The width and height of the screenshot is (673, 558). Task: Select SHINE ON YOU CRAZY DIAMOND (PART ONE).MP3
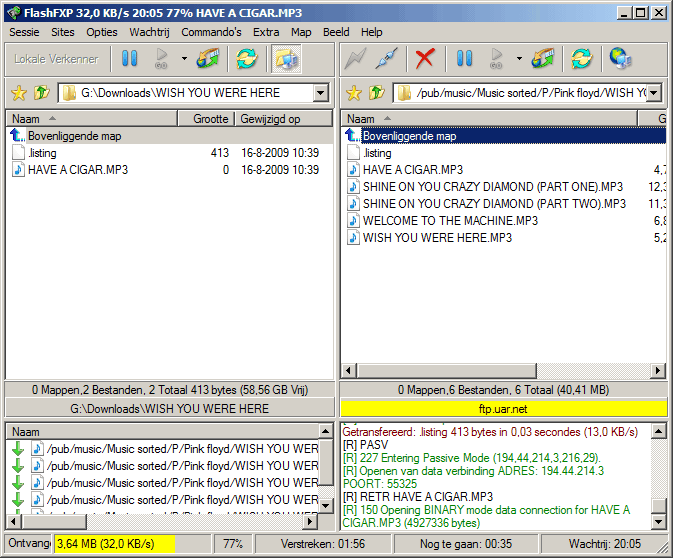pyautogui.click(x=504, y=187)
